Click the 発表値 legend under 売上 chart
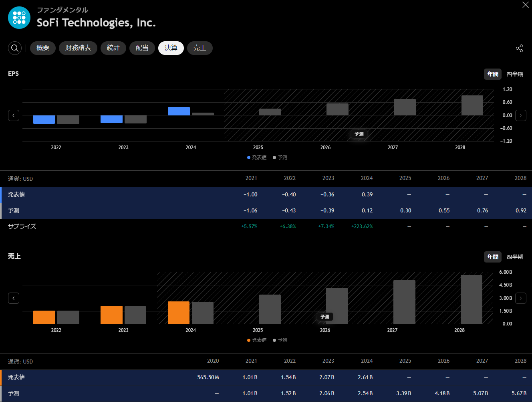 point(257,340)
